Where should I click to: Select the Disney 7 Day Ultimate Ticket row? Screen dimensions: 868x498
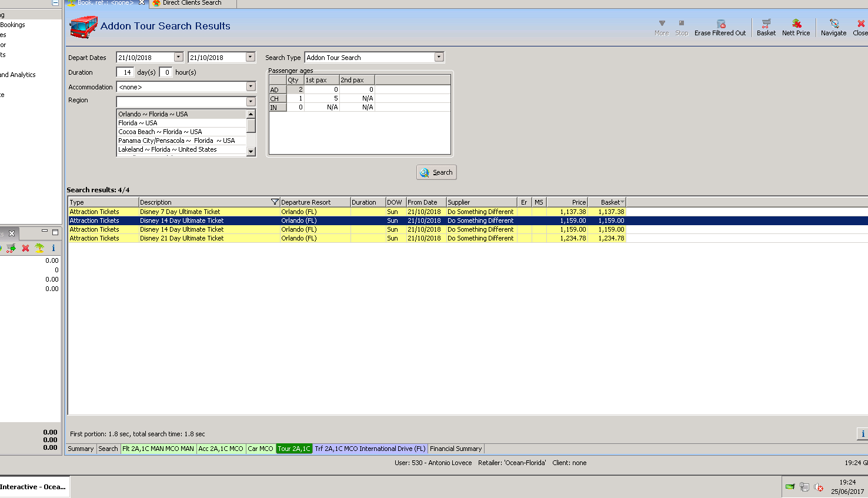click(347, 212)
